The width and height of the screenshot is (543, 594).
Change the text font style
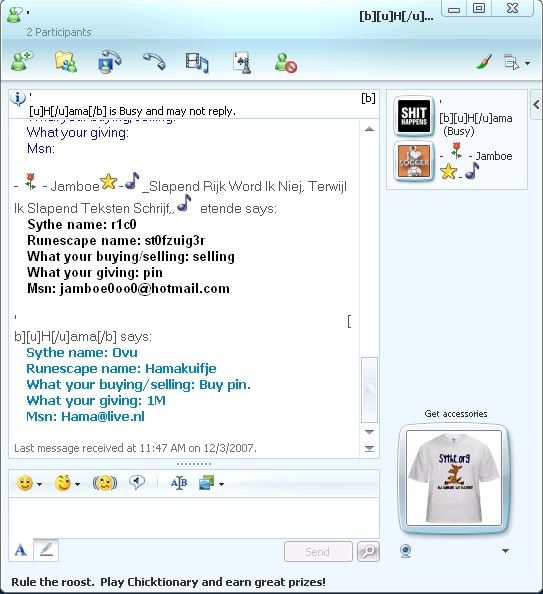click(179, 483)
